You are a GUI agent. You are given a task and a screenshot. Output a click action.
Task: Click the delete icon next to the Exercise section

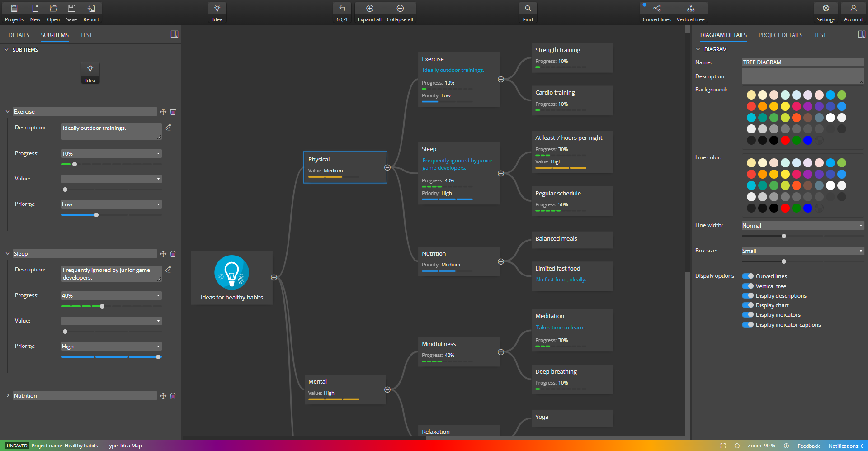pos(173,112)
